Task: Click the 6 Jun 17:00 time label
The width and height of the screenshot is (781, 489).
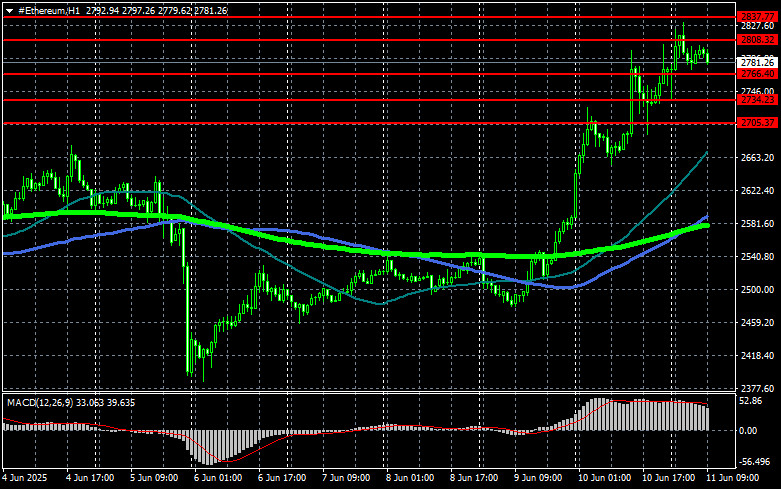Action: 282,478
